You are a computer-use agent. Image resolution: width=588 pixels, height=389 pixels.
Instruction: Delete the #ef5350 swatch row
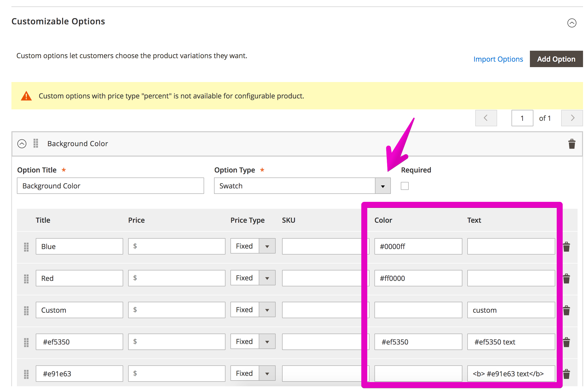pos(566,342)
